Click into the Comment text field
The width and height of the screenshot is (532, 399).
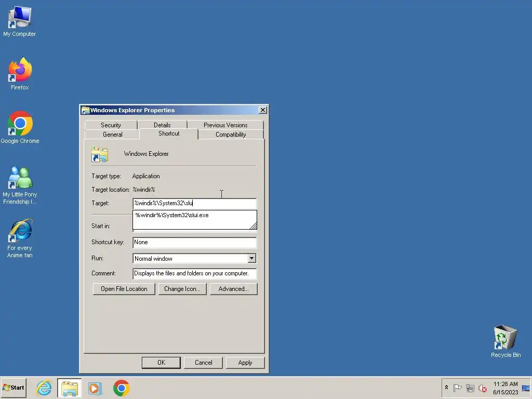point(194,273)
